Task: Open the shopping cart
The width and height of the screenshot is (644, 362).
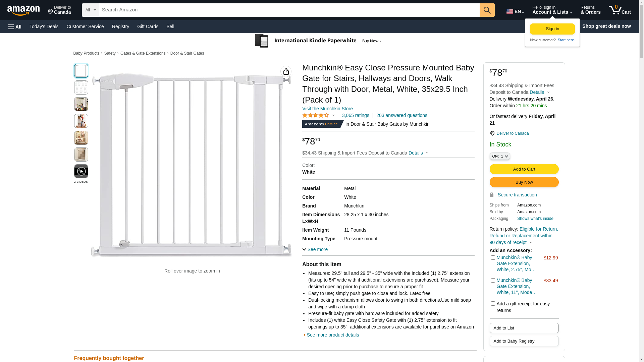Action: (620, 10)
